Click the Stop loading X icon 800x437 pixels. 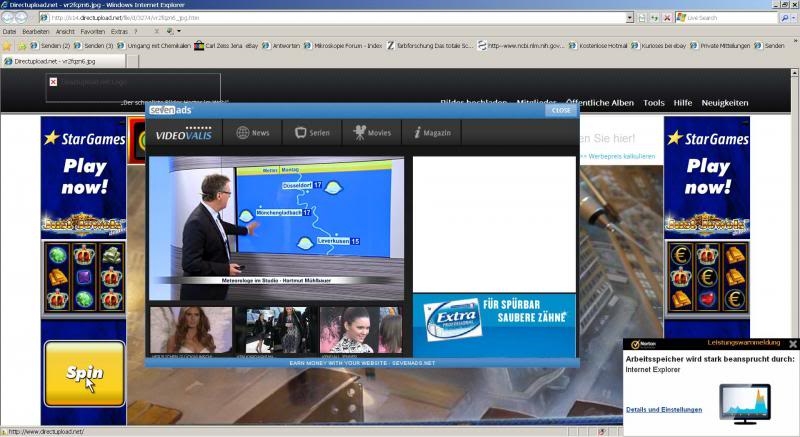pos(667,18)
